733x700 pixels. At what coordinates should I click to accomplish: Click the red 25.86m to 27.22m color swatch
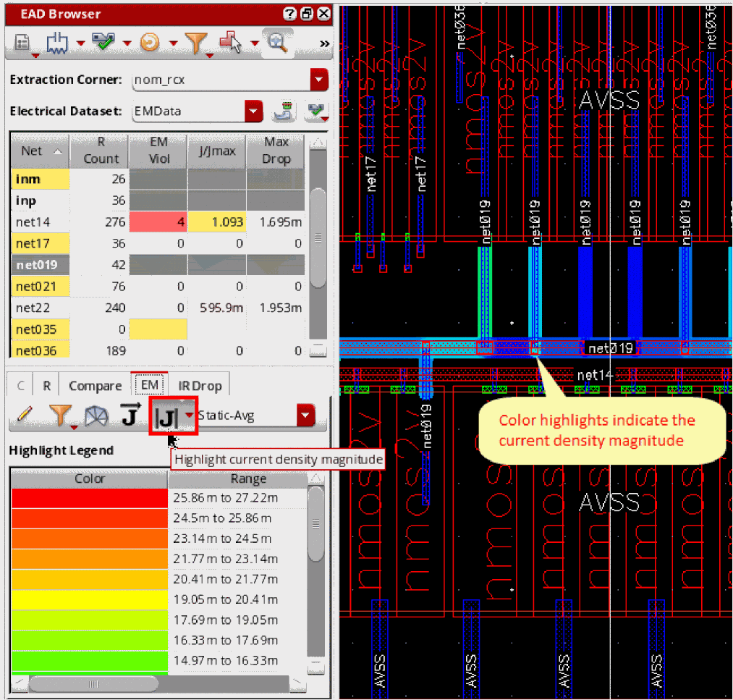pos(89,498)
